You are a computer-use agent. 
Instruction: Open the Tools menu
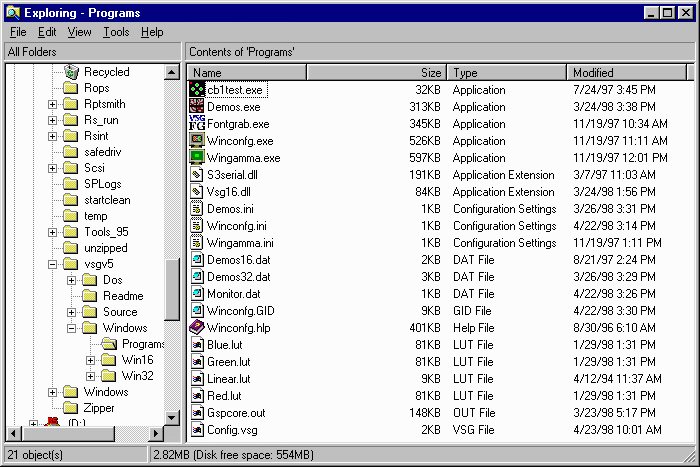tap(116, 32)
